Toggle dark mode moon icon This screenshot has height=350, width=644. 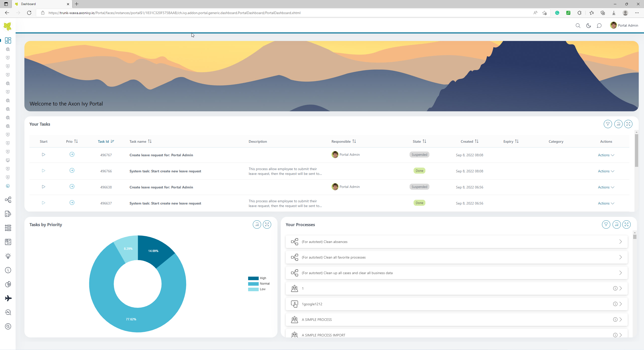click(x=588, y=26)
